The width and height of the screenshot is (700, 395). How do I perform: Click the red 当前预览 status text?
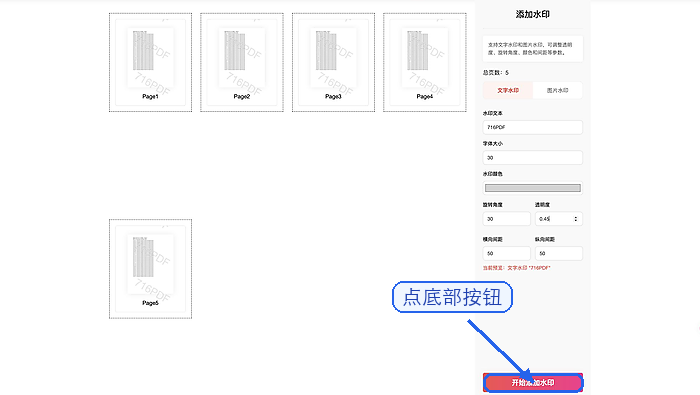[x=517, y=268]
